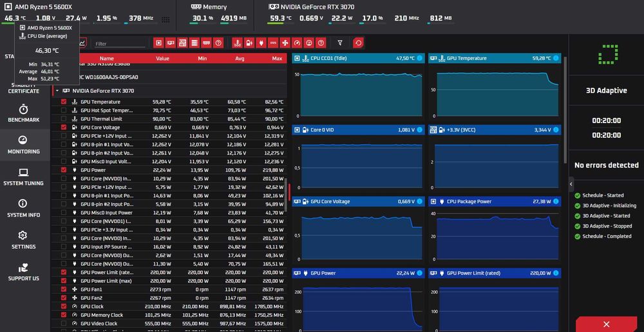Toggle the power plug sensor type filter
Image resolution: width=644 pixels, height=332 pixels.
pyautogui.click(x=261, y=43)
